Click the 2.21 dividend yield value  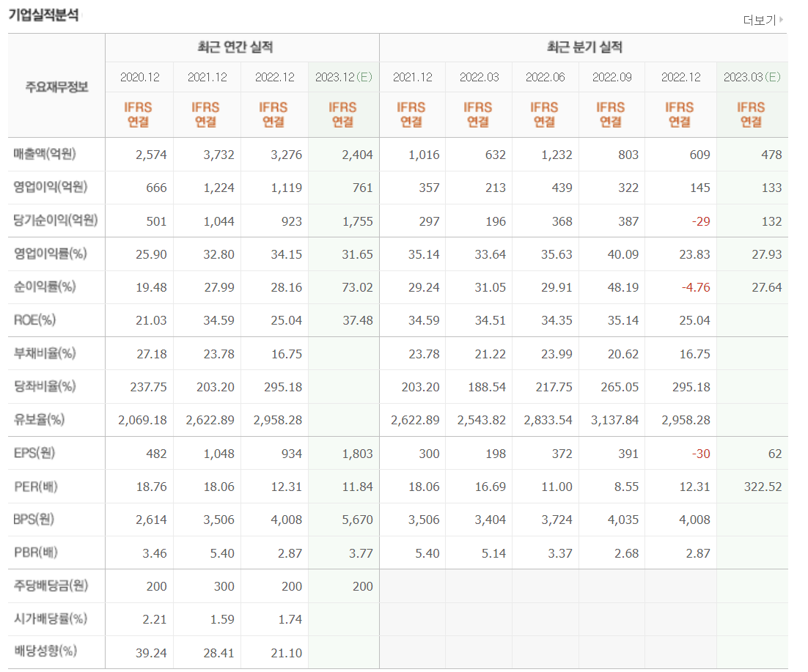[155, 619]
